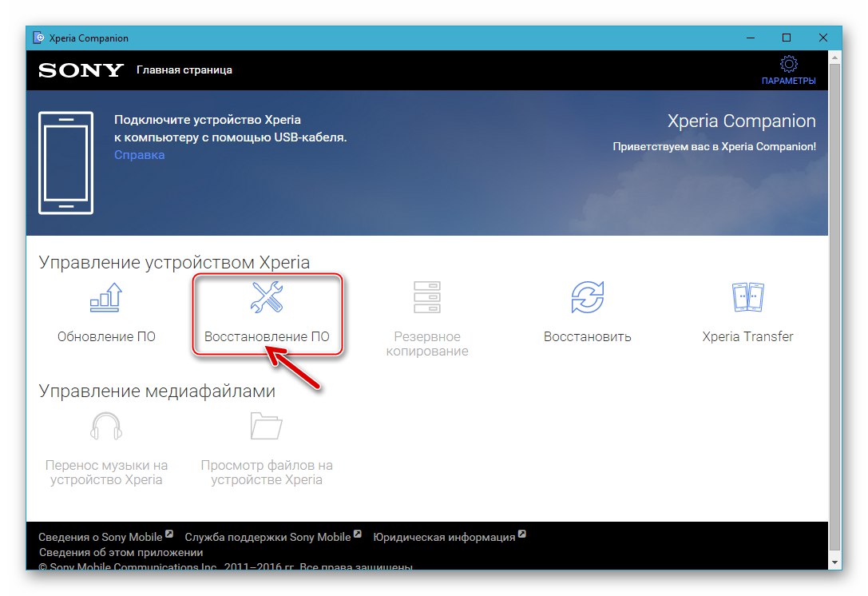Click the Резервное копирование label
The width and height of the screenshot is (868, 596).
(x=426, y=344)
